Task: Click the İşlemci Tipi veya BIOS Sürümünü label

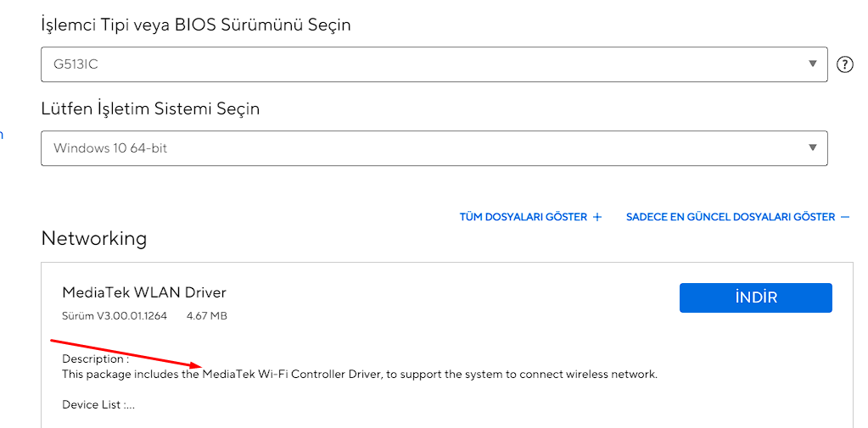Action: [196, 25]
